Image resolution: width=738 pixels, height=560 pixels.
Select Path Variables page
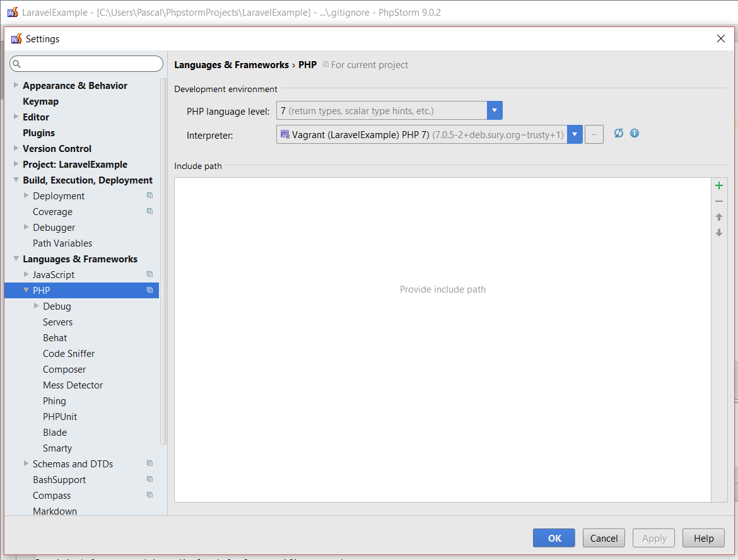62,243
